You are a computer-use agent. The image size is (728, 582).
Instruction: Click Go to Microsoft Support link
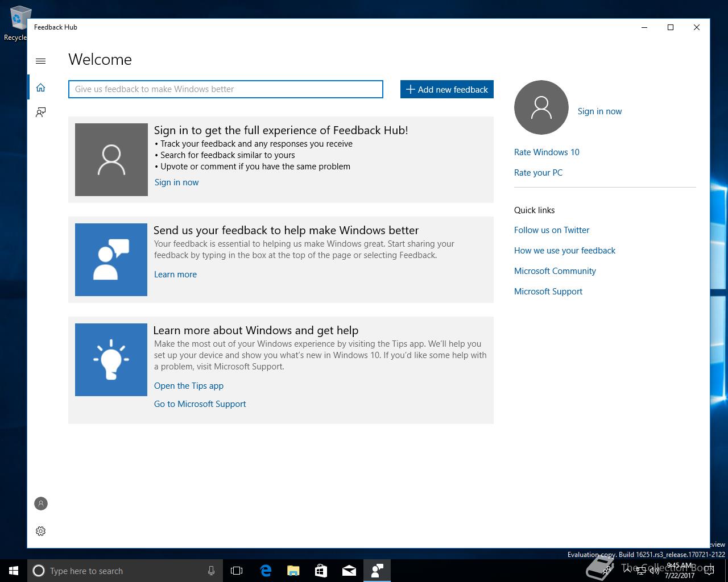[200, 404]
